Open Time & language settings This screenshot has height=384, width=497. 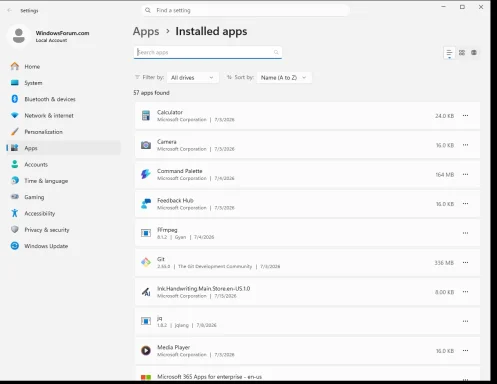click(x=63, y=181)
